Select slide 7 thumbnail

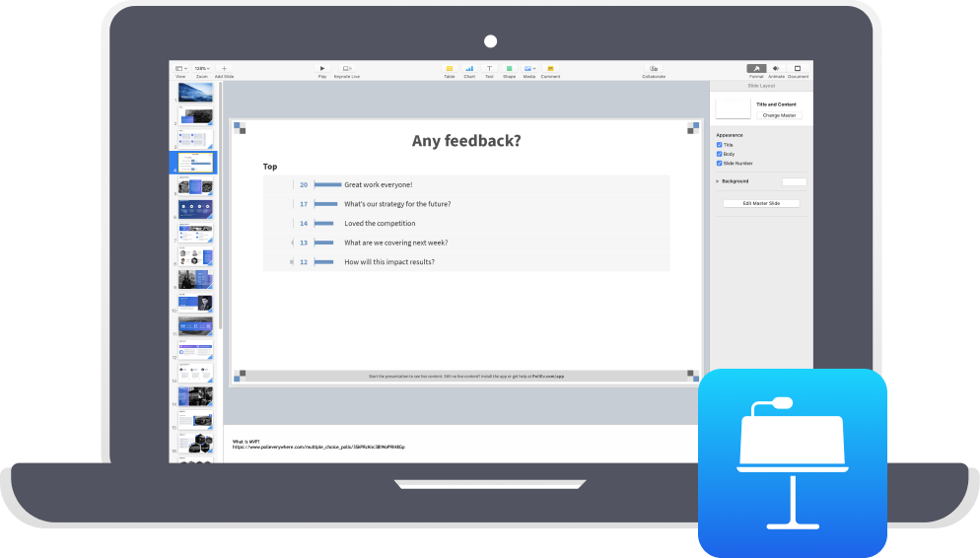[x=195, y=233]
